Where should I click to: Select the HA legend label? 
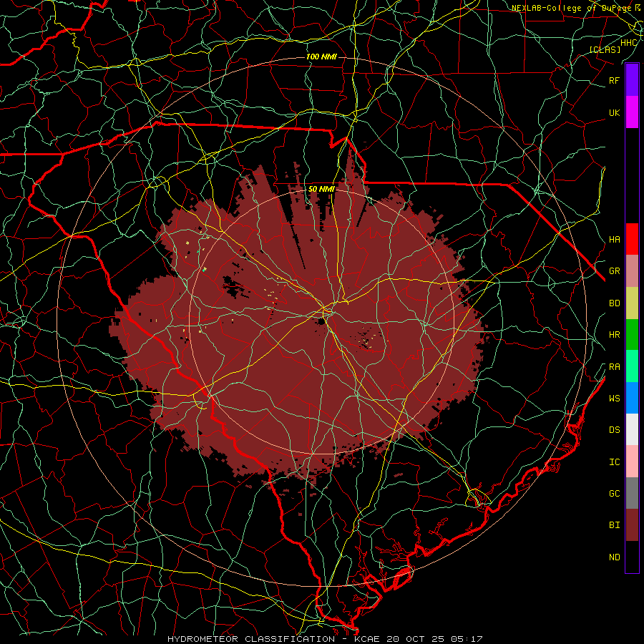click(x=614, y=239)
